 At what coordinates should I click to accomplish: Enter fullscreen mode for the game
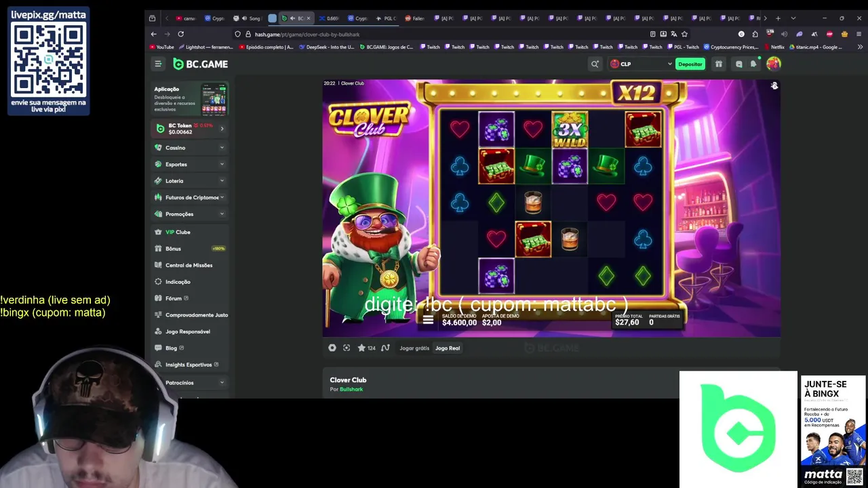[347, 348]
